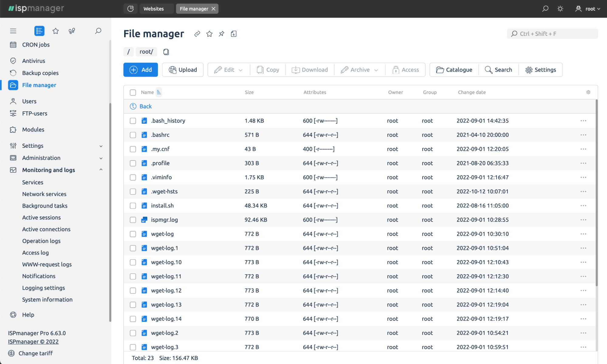Check the .bash_history file checkbox
The image size is (607, 364).
pyautogui.click(x=133, y=121)
